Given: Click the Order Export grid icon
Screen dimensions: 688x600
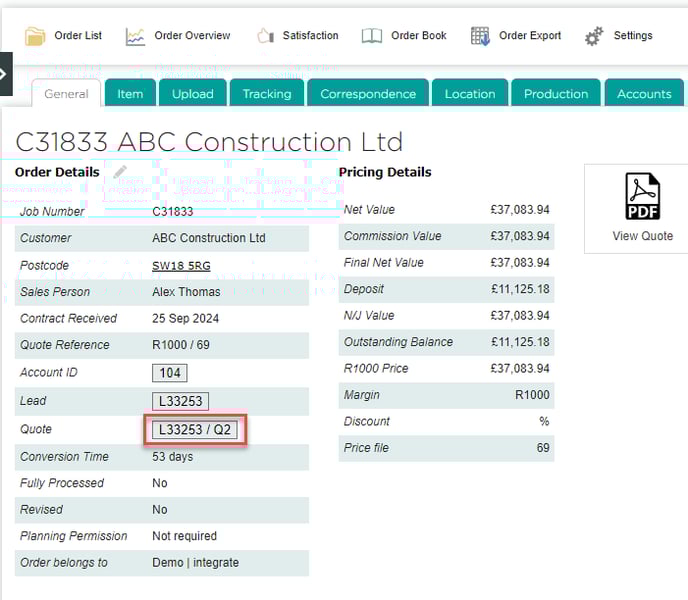Looking at the screenshot, I should tap(480, 36).
